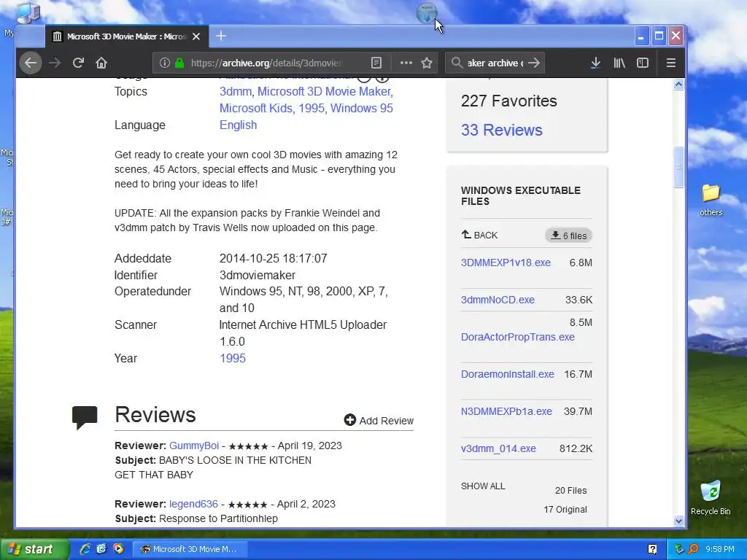Open the 3dmm topic link

pyautogui.click(x=236, y=91)
